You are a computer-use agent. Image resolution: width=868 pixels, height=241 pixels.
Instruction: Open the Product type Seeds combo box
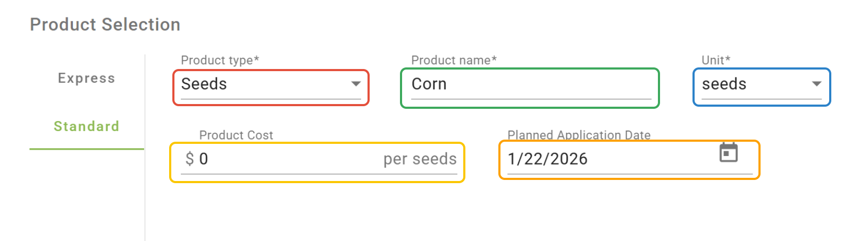click(x=271, y=85)
